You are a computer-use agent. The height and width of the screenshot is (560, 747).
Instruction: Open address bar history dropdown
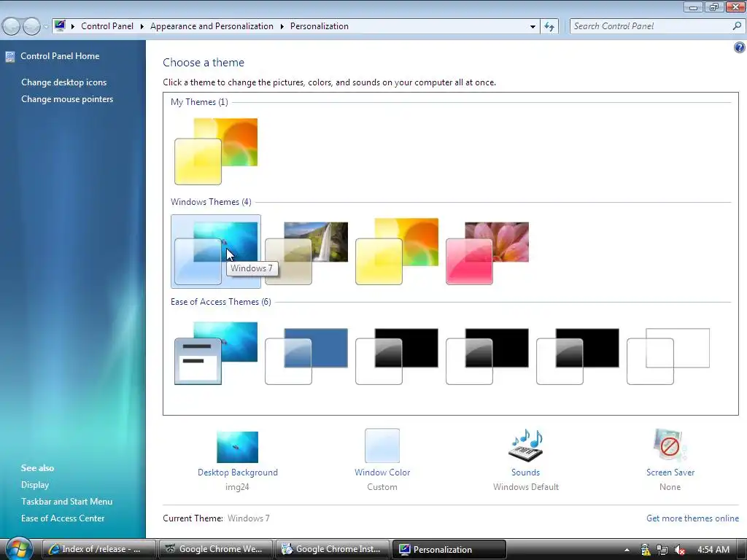click(x=533, y=27)
